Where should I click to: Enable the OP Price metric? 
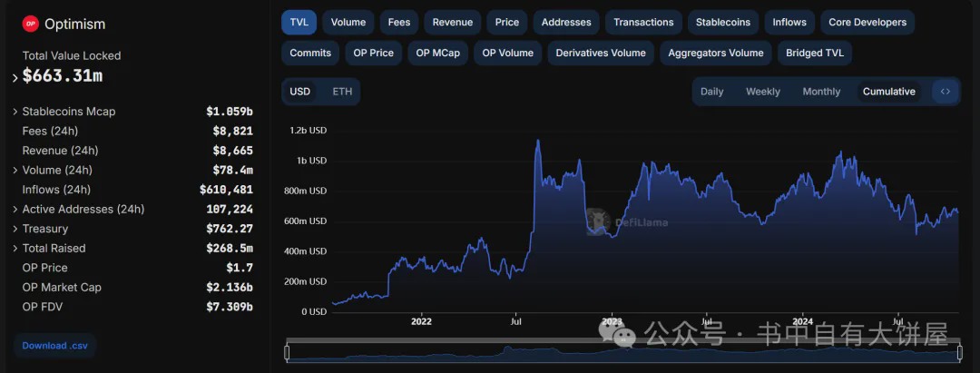pos(374,54)
